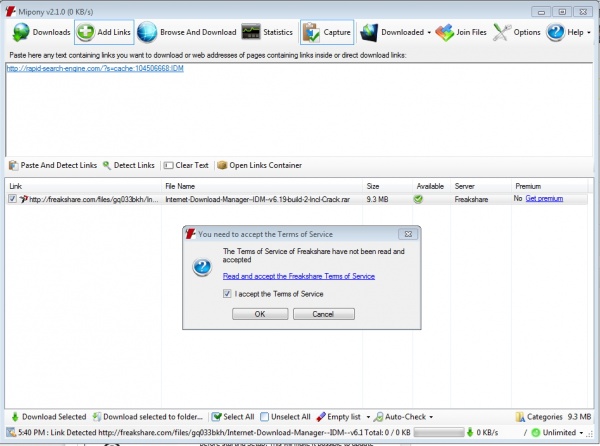Click the Freakshare link row icon
This screenshot has height=446, width=600.
[x=24, y=199]
